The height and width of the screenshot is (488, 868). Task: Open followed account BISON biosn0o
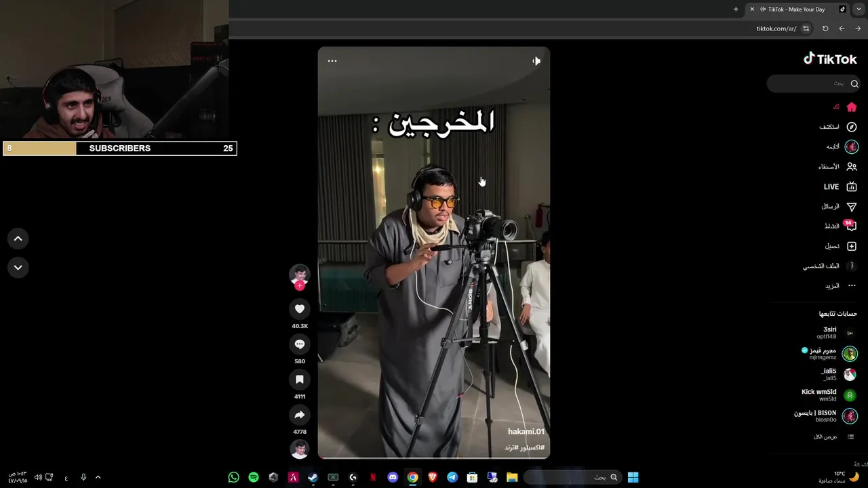[826, 415]
